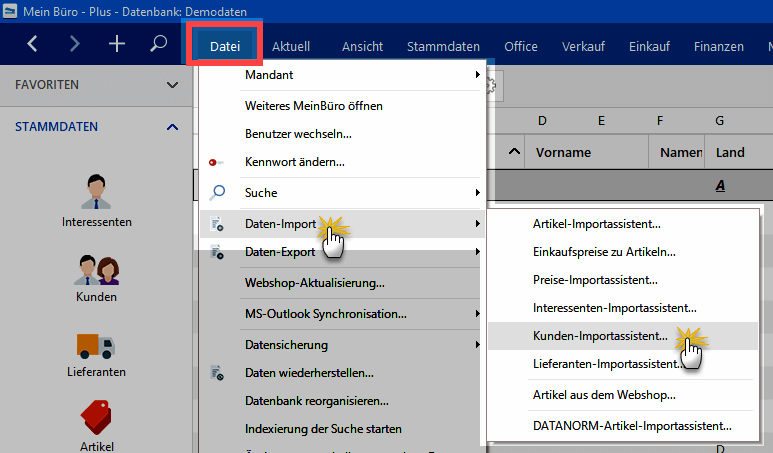Expand the Datensicherung submenu arrow
Screen dimensions: 773x453
coord(477,345)
